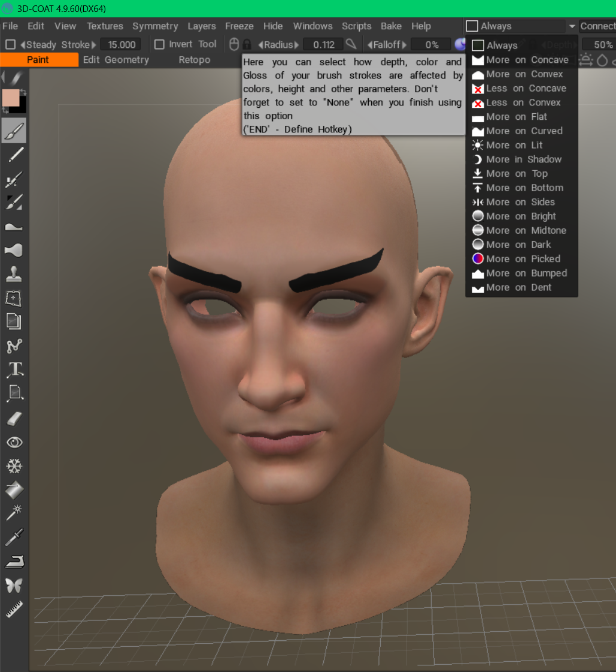The width and height of the screenshot is (616, 672).
Task: Open the Textures menu
Action: (105, 26)
